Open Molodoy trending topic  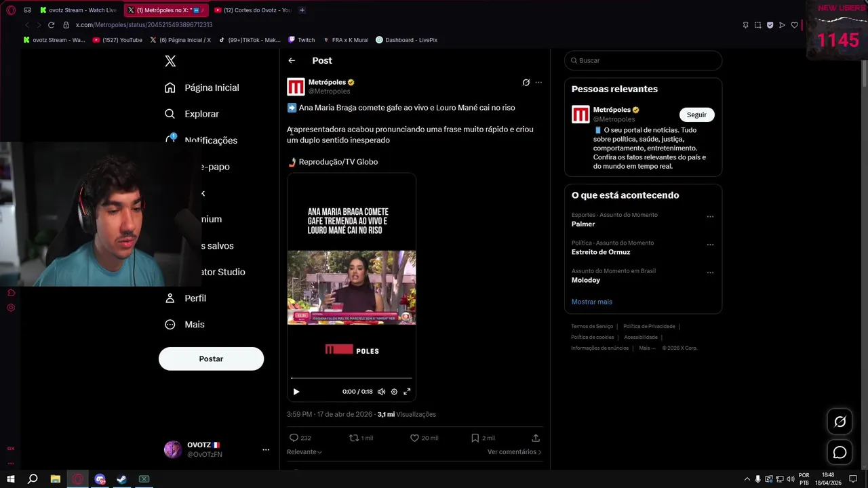pos(586,280)
